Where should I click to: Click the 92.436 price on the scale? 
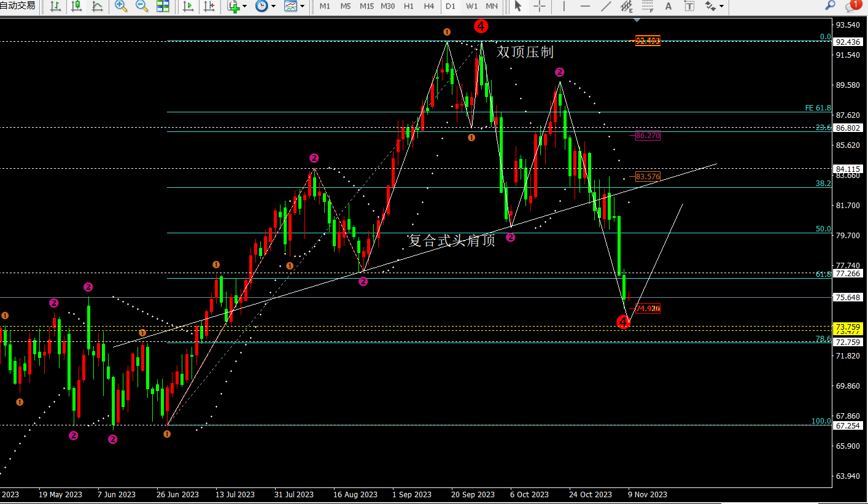coord(848,42)
